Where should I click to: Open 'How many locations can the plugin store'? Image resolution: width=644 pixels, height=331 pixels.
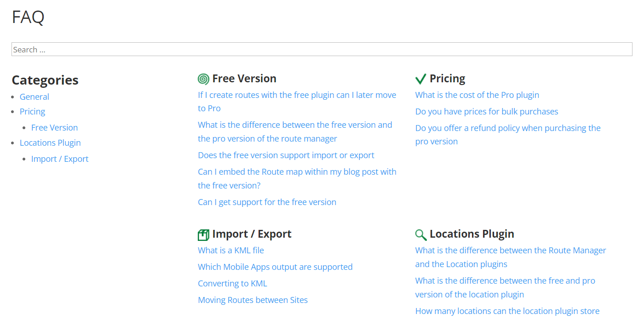click(507, 311)
